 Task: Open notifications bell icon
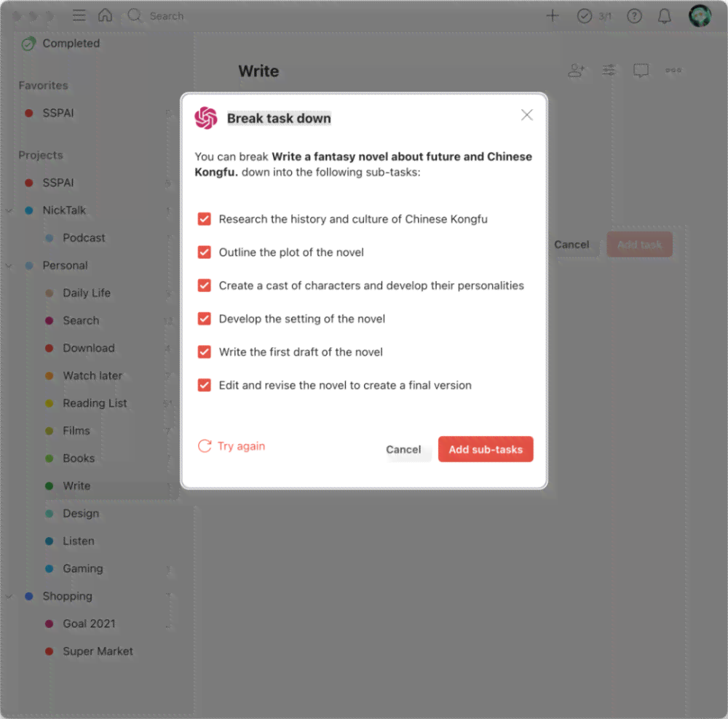tap(665, 16)
